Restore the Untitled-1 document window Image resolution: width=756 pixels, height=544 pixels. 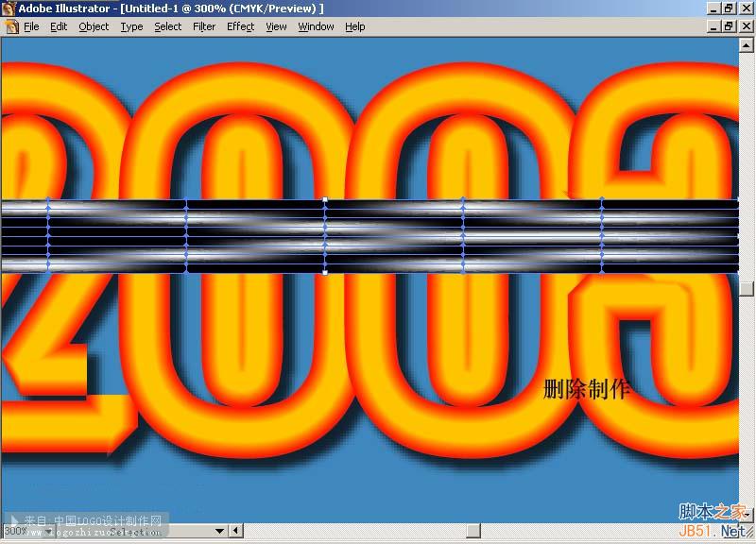(x=729, y=26)
